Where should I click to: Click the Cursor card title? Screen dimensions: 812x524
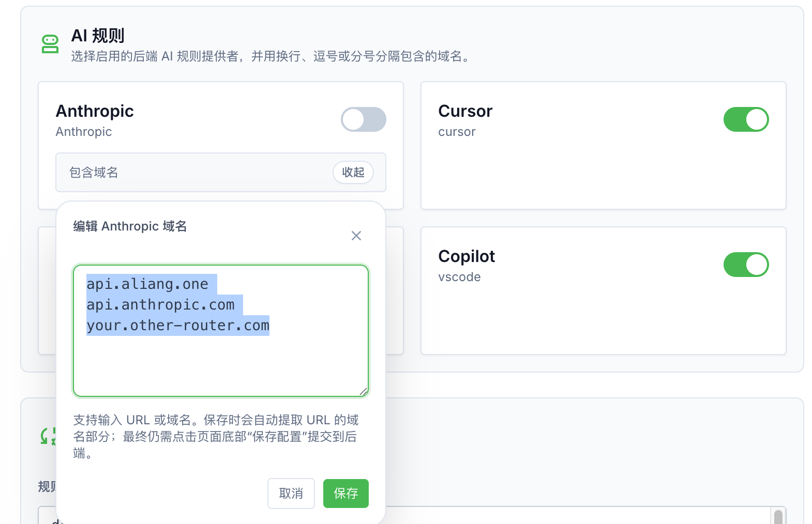pos(465,111)
